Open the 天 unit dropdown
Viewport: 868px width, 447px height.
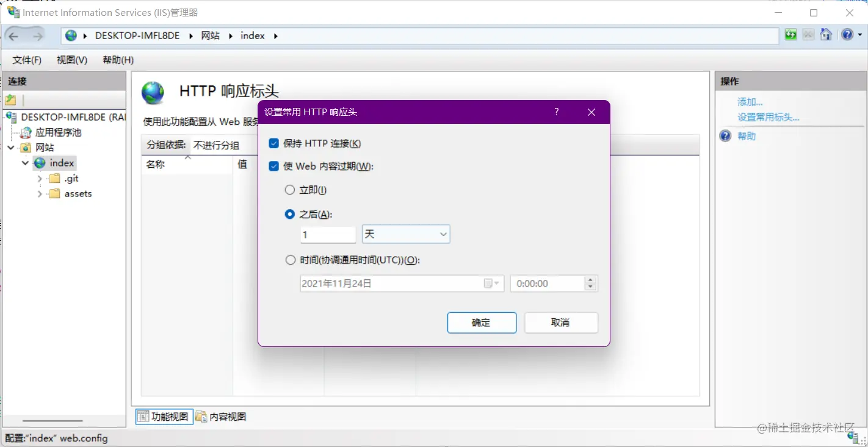point(406,235)
